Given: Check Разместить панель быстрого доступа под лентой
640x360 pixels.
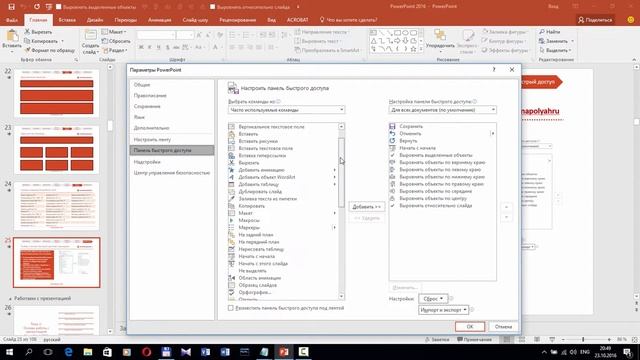Looking at the screenshot, I should 231,308.
